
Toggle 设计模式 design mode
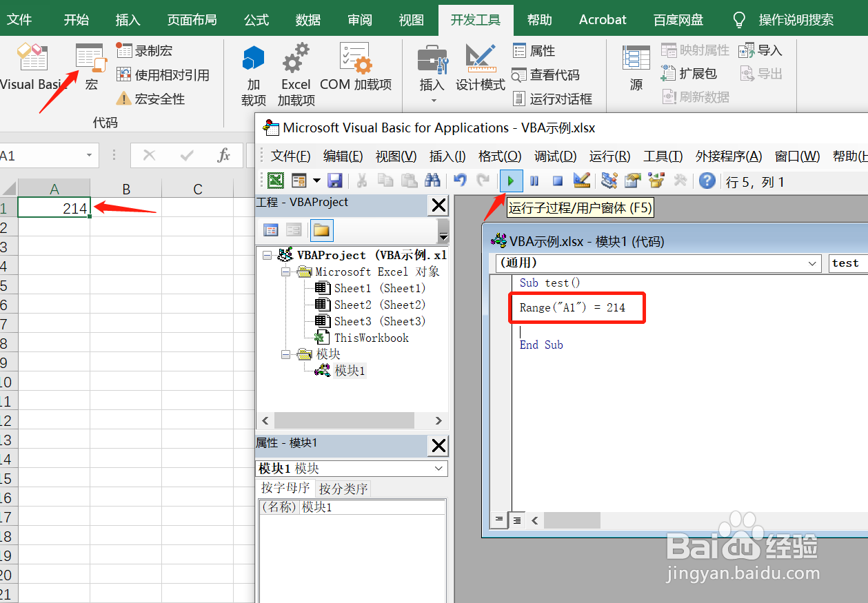tap(481, 67)
